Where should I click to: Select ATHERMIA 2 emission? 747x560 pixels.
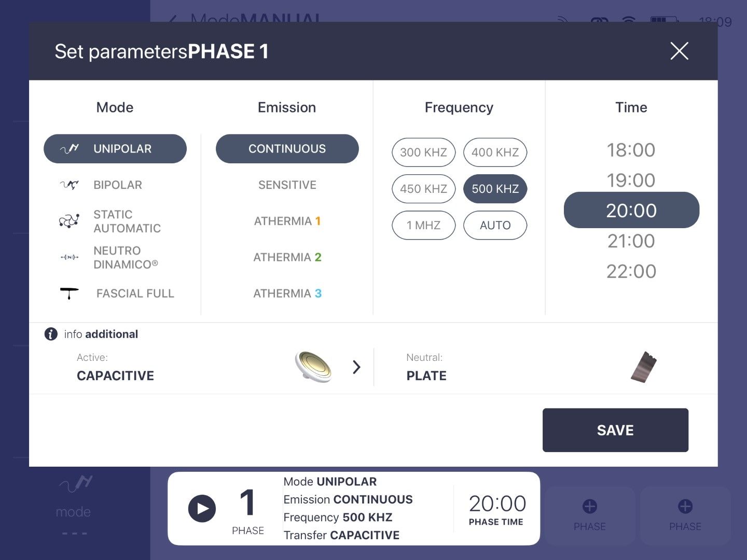[287, 257]
